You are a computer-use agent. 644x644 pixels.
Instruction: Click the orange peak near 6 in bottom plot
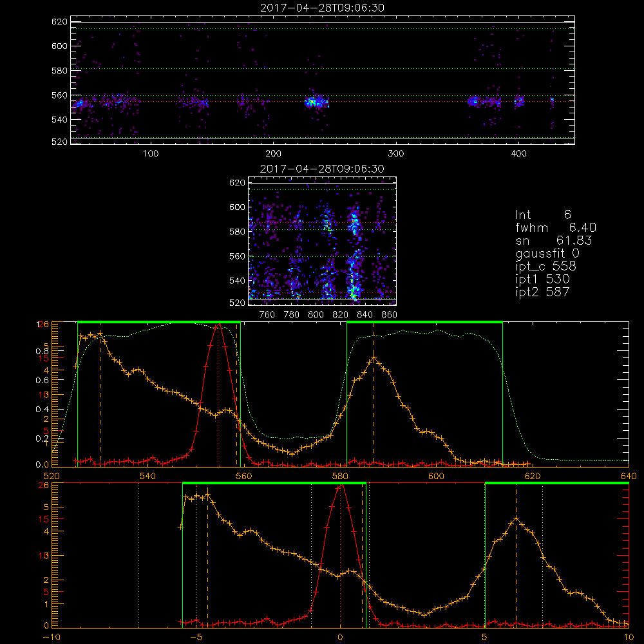click(516, 518)
